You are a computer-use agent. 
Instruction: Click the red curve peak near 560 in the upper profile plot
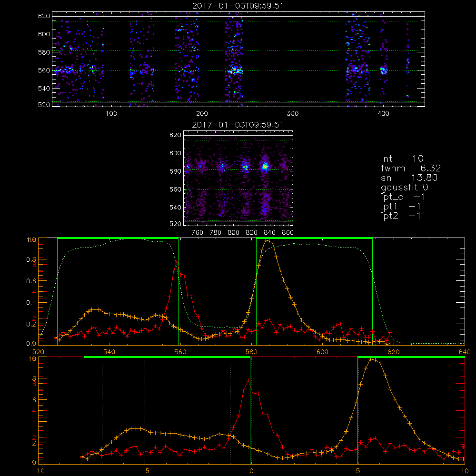(x=177, y=261)
